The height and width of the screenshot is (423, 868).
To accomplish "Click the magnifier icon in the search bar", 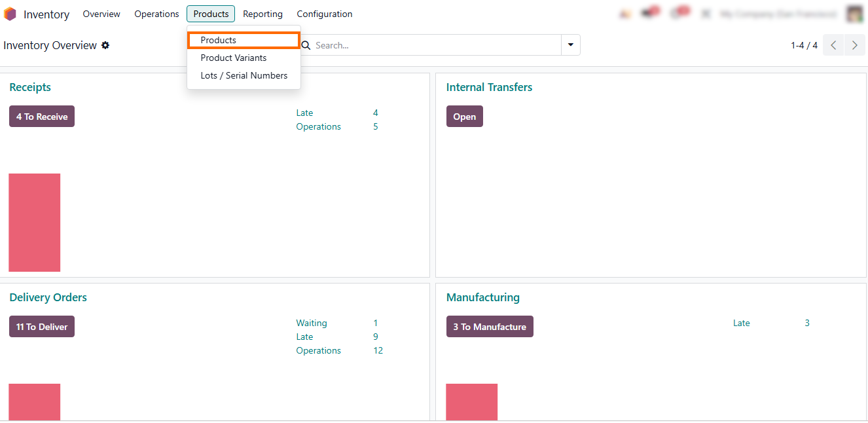I will point(306,45).
